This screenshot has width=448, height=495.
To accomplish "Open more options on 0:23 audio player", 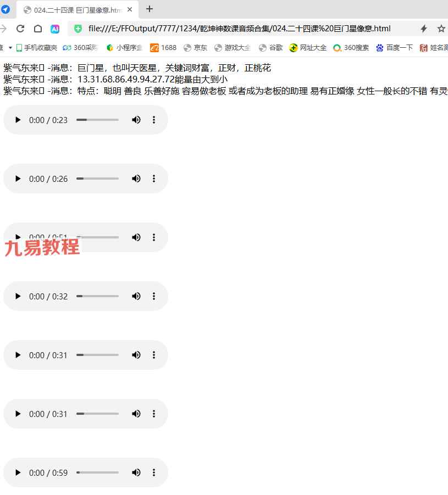I will pos(154,120).
